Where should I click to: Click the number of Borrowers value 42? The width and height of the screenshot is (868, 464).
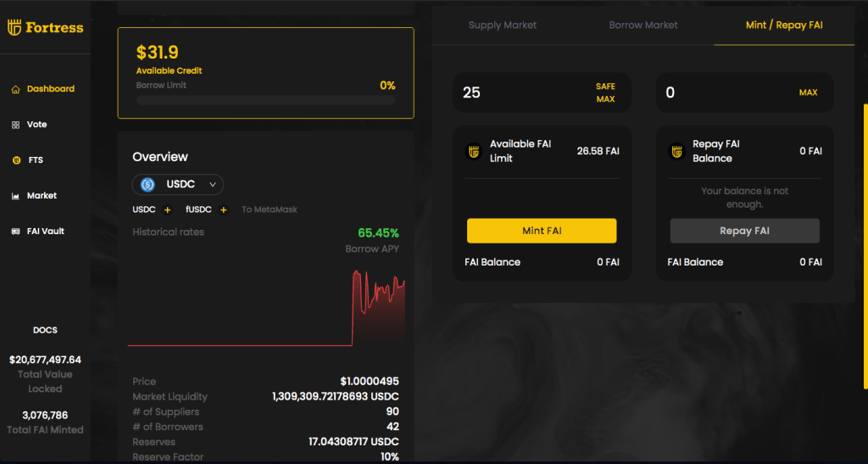point(392,427)
